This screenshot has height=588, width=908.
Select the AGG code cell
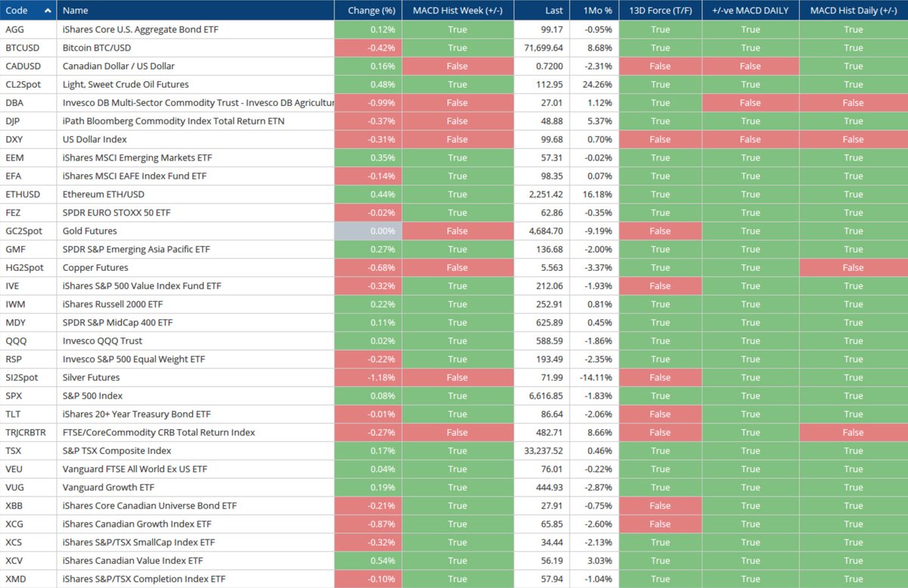click(29, 30)
